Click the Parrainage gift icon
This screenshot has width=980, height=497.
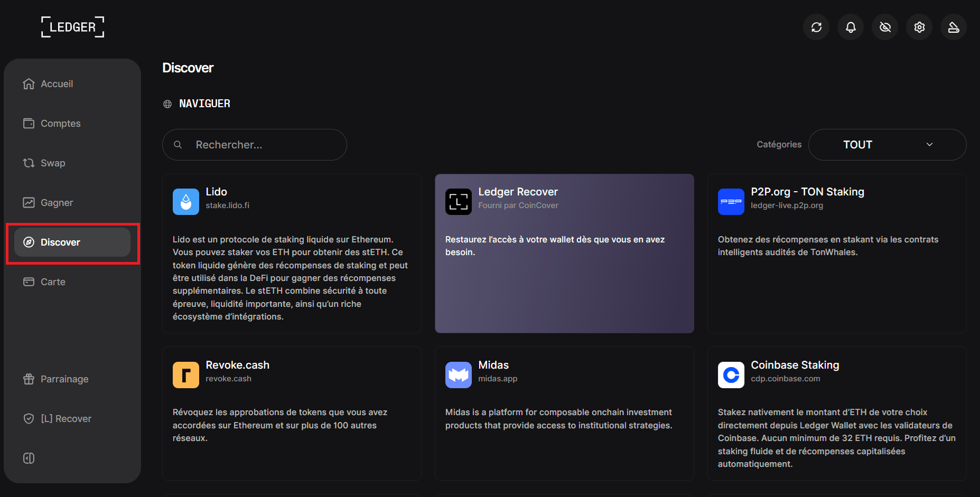click(x=29, y=379)
